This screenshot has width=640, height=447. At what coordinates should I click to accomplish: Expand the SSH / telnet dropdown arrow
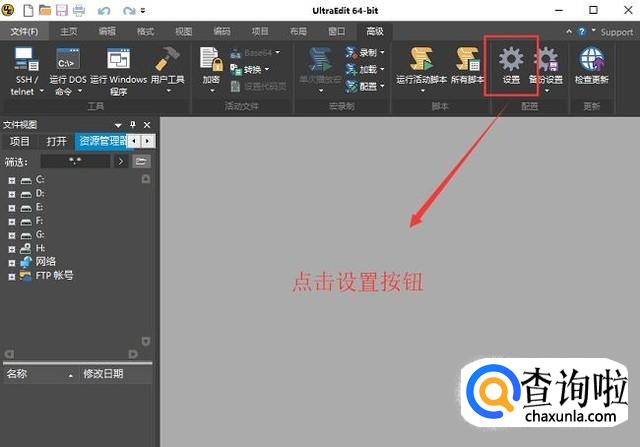click(42, 91)
